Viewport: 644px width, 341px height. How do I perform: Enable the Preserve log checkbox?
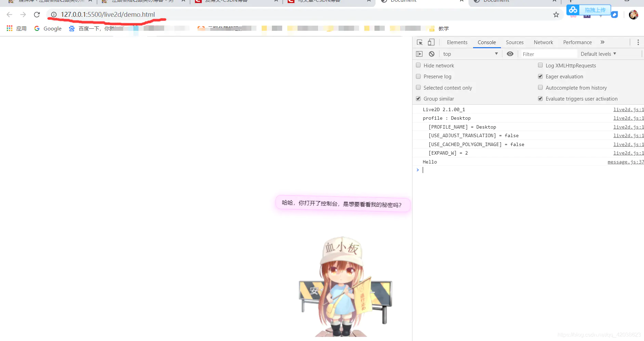tap(418, 76)
